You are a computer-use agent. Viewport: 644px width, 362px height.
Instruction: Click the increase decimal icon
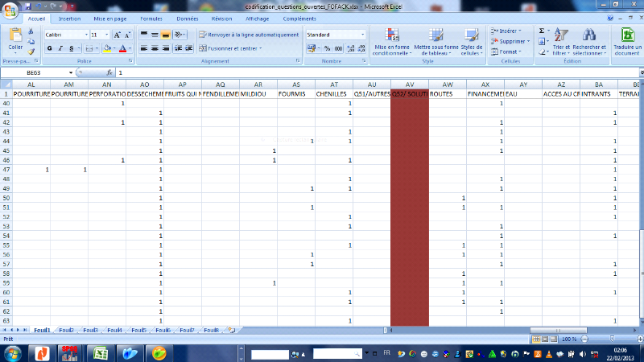[350, 48]
